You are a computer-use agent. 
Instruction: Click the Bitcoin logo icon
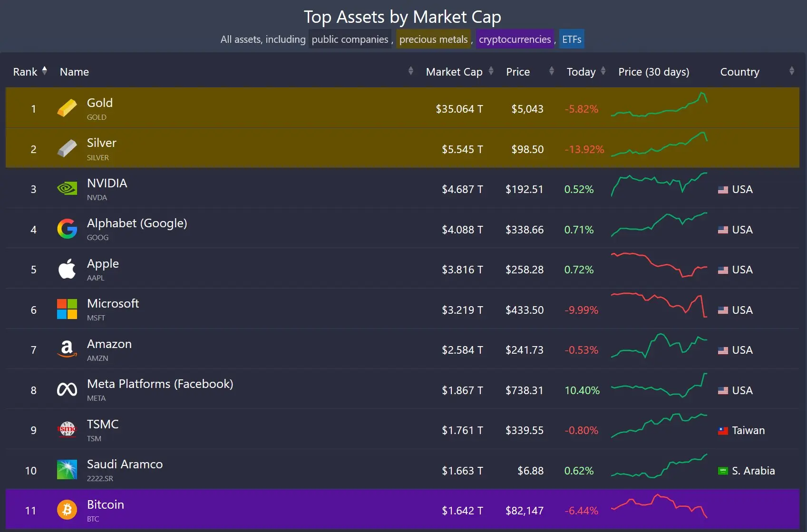[67, 510]
